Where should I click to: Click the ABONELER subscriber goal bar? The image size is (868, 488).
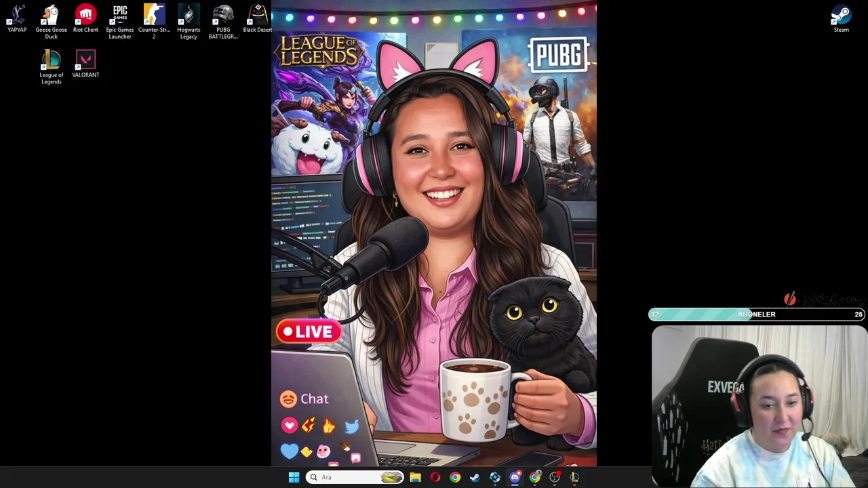click(757, 314)
